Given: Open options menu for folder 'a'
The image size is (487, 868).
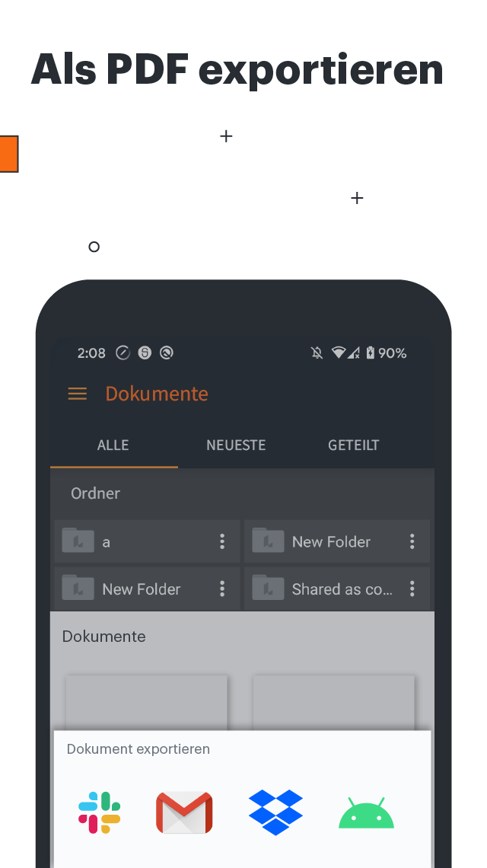Looking at the screenshot, I should tap(222, 541).
